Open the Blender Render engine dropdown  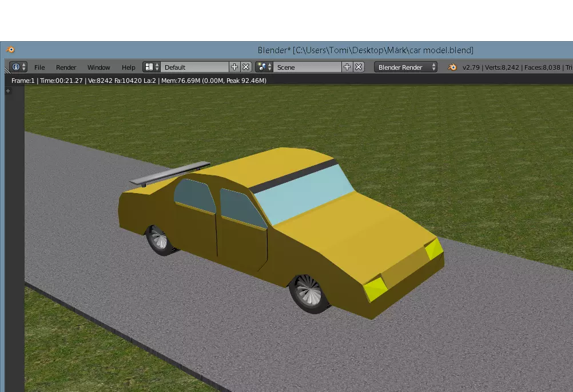coord(405,67)
